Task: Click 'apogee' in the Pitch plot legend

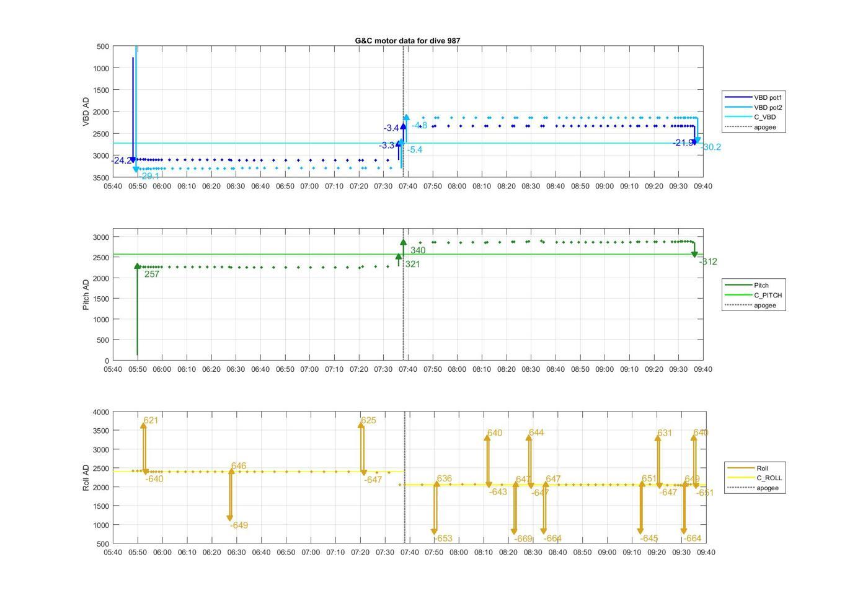Action: [765, 305]
